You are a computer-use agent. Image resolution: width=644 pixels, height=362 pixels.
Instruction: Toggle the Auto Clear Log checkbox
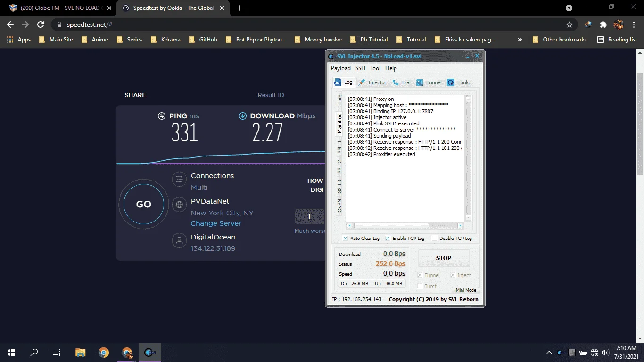coord(346,239)
